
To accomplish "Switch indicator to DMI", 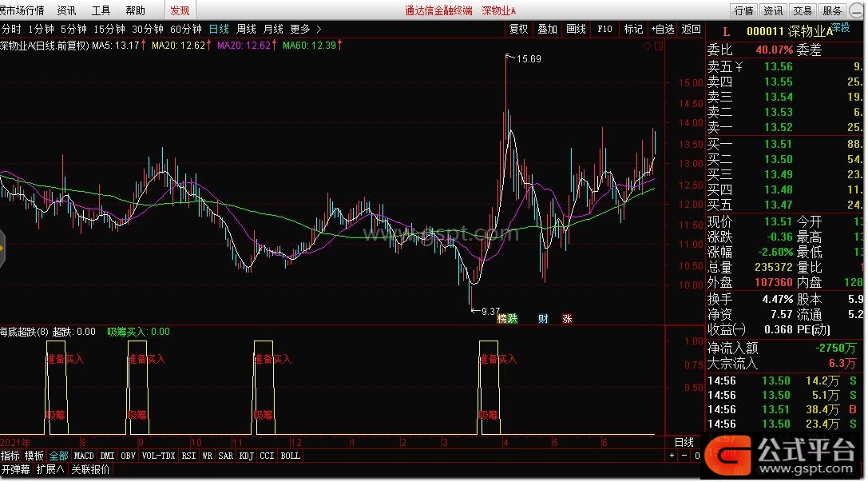I will (107, 456).
